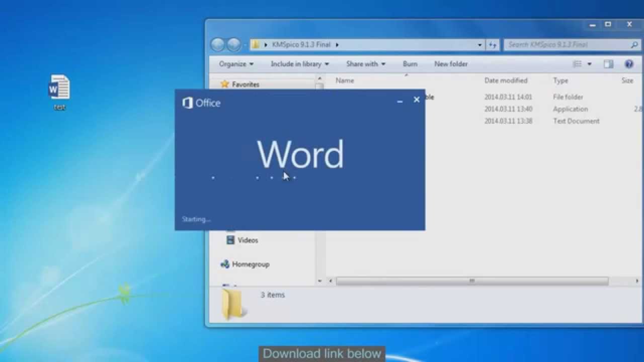Click the folder icon in details pane

tap(233, 303)
